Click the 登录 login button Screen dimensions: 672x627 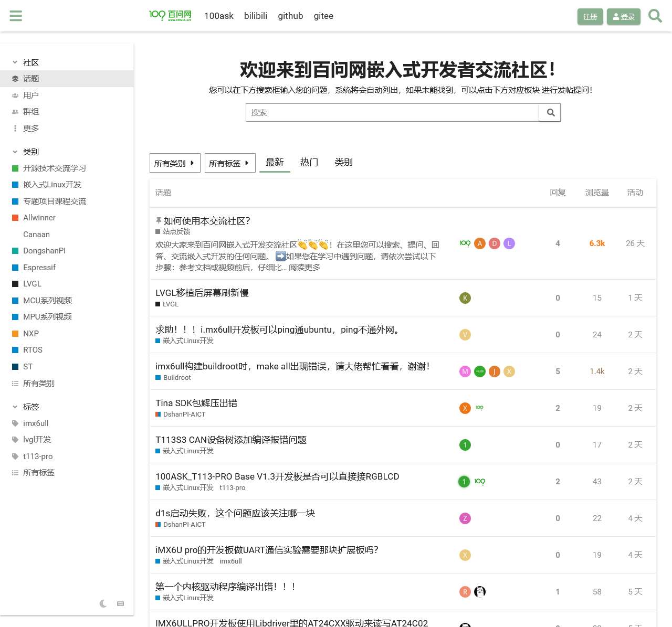(x=624, y=17)
